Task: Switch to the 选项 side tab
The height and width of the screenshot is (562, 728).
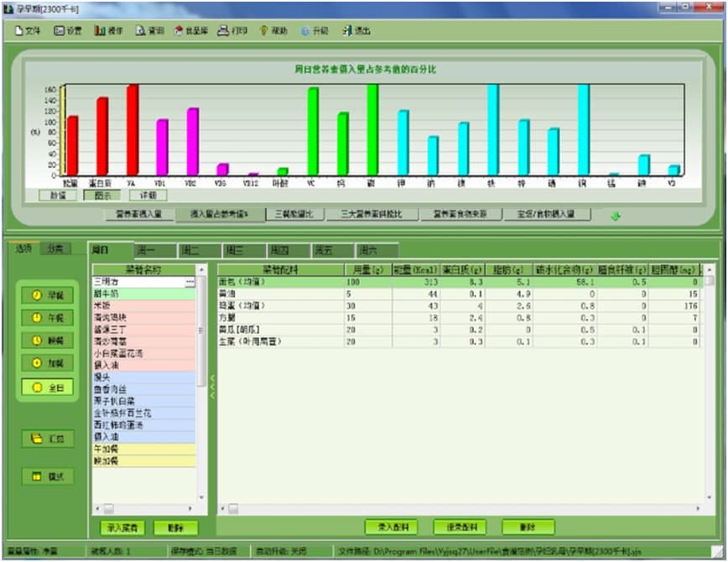Action: (x=23, y=248)
